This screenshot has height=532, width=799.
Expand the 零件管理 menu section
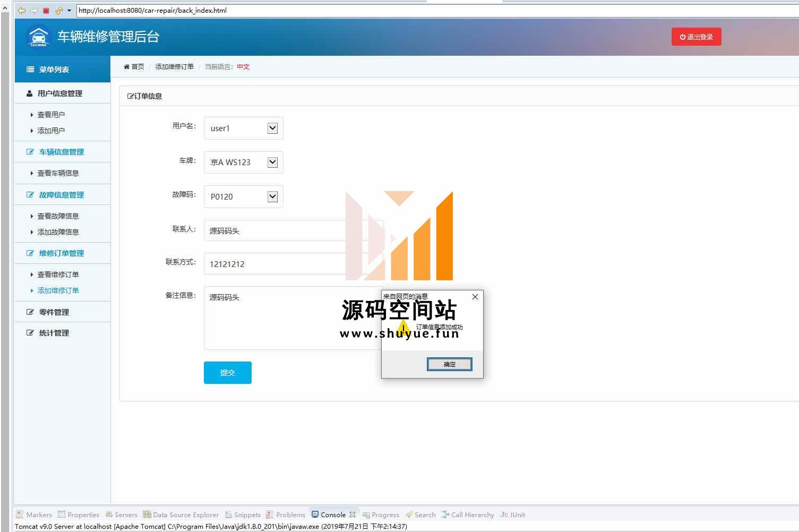[x=54, y=312]
